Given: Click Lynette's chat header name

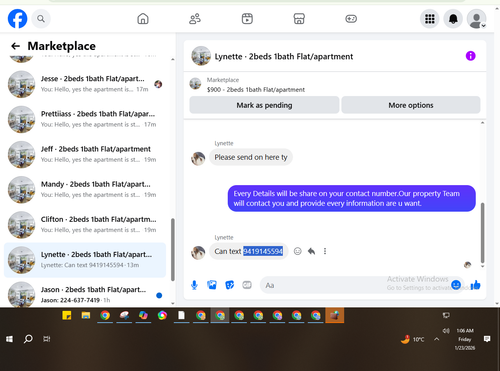Looking at the screenshot, I should 284,57.
